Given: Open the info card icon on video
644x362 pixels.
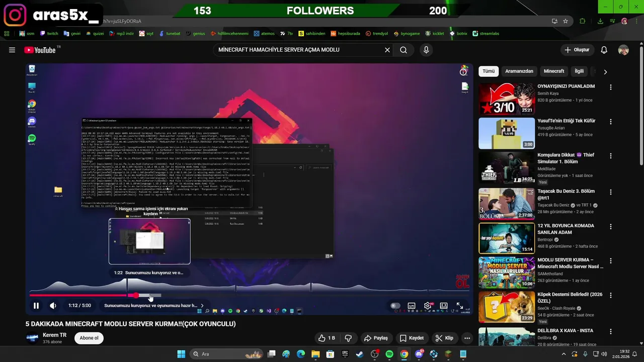Looking at the screenshot, I should point(463,71).
